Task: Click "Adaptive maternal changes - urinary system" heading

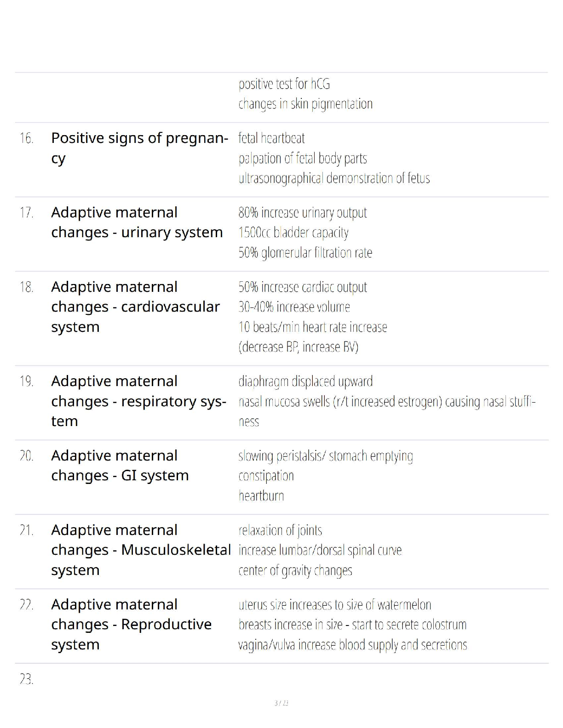Action: pos(137,222)
